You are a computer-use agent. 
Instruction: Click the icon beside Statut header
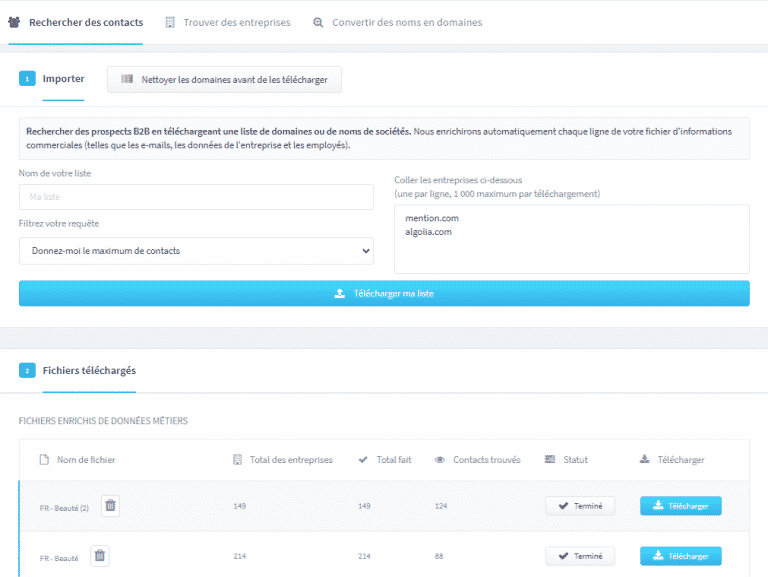click(550, 459)
